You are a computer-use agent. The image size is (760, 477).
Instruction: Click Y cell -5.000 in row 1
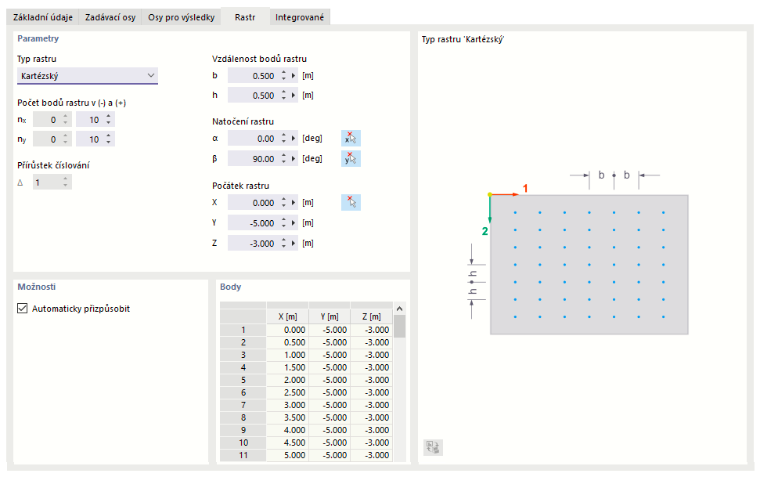pyautogui.click(x=330, y=330)
